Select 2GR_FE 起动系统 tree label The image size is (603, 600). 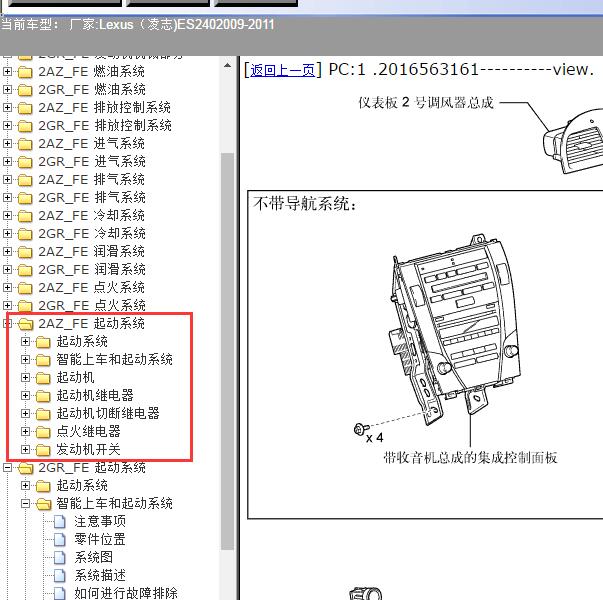tap(92, 468)
